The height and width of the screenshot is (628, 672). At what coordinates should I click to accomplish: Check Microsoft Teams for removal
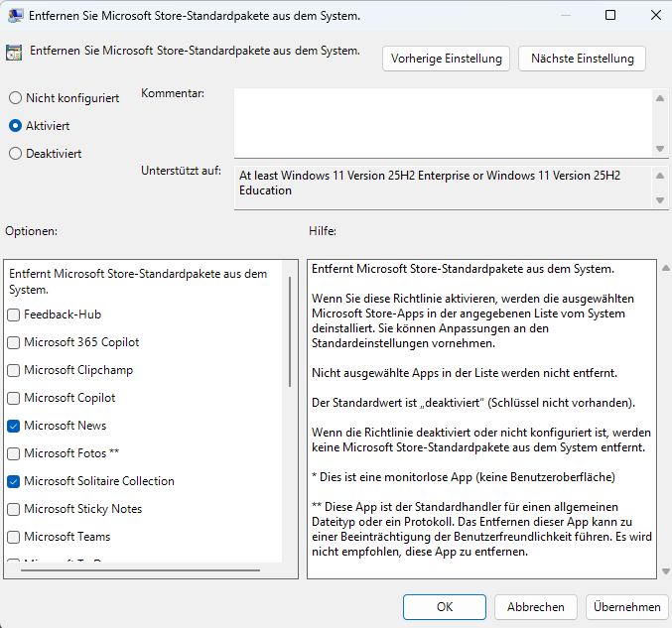(14, 537)
